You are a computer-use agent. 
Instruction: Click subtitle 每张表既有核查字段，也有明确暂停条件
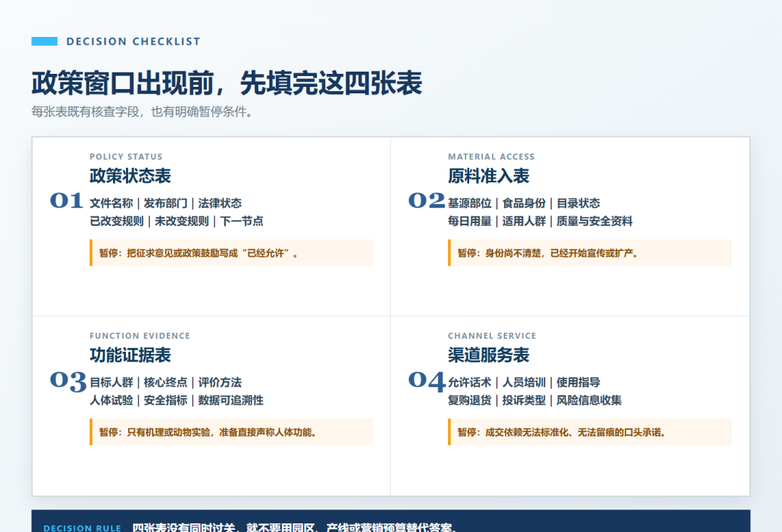143,111
